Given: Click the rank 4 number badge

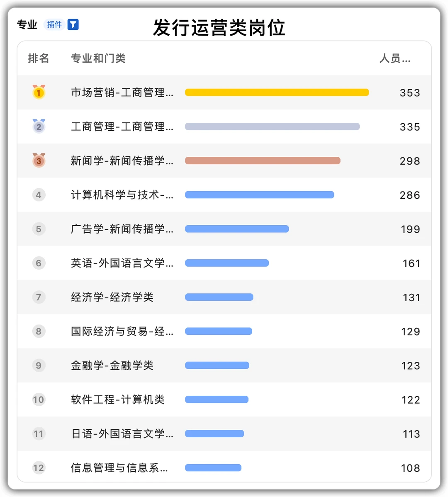Looking at the screenshot, I should point(39,195).
